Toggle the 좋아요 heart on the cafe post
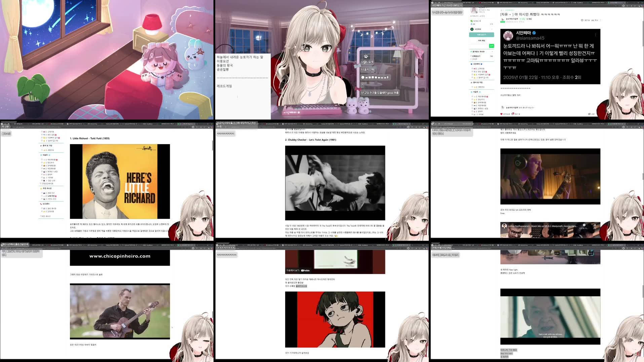Image resolution: width=644 pixels, height=362 pixels. [501, 114]
